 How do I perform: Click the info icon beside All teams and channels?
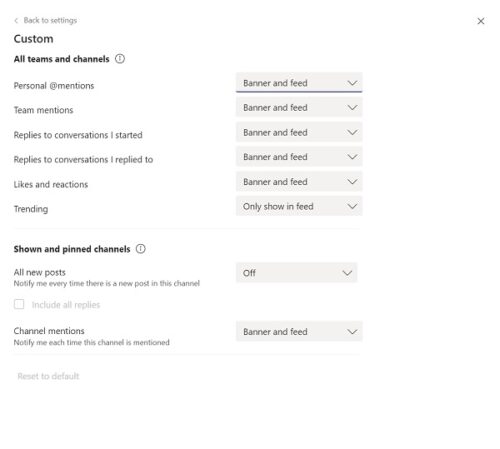coord(120,59)
